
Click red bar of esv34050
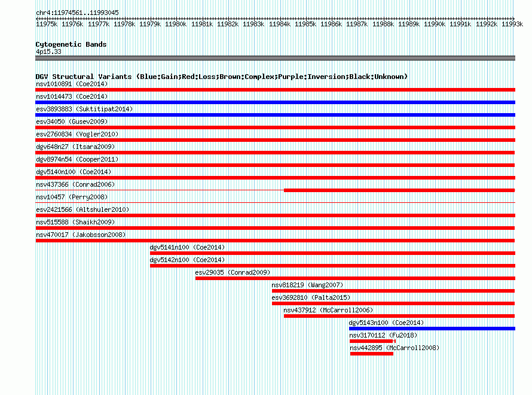click(x=275, y=127)
